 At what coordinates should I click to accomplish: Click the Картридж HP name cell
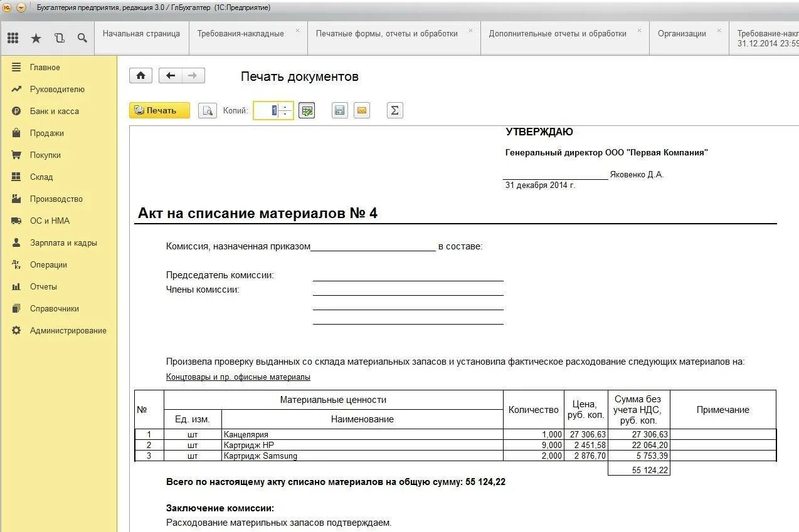362,445
